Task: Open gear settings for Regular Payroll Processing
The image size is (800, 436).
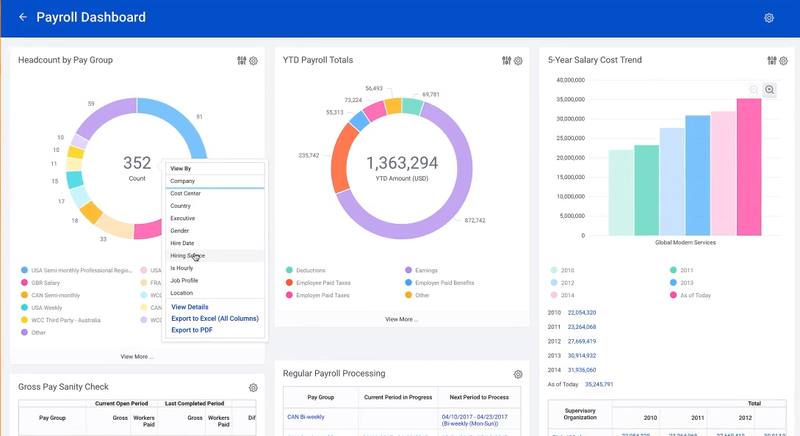Action: pos(518,374)
